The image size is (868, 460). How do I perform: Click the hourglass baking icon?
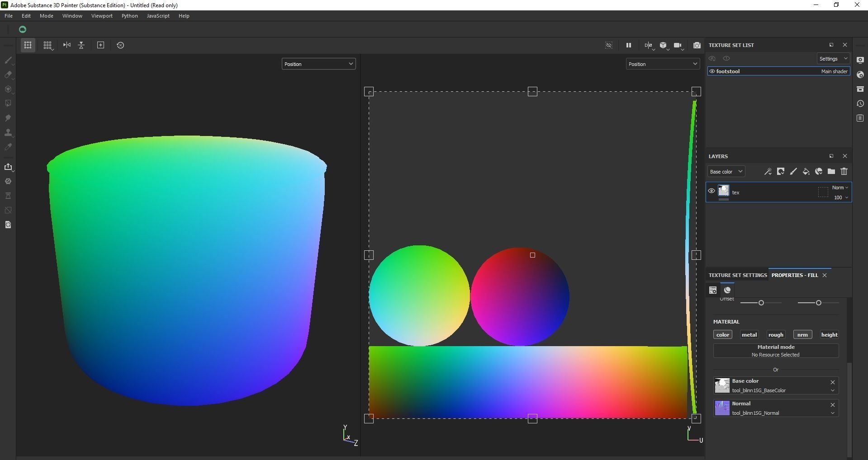click(x=8, y=196)
